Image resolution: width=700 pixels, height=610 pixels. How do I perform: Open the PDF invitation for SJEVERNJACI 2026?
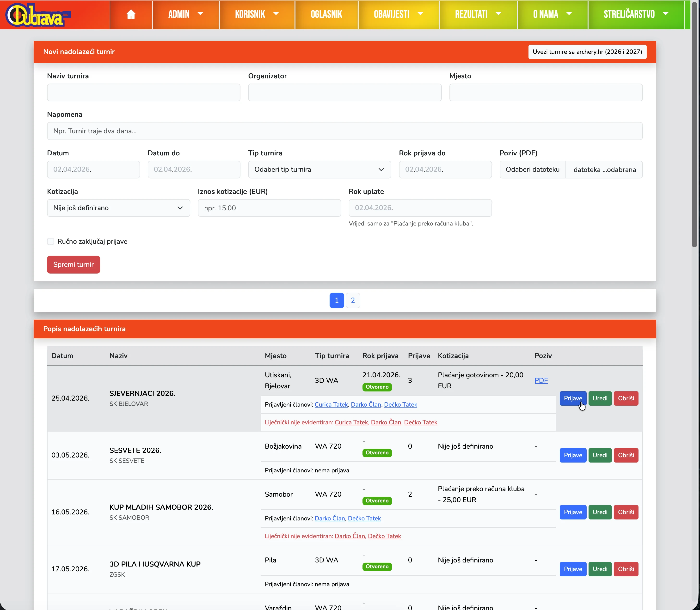[x=541, y=380]
